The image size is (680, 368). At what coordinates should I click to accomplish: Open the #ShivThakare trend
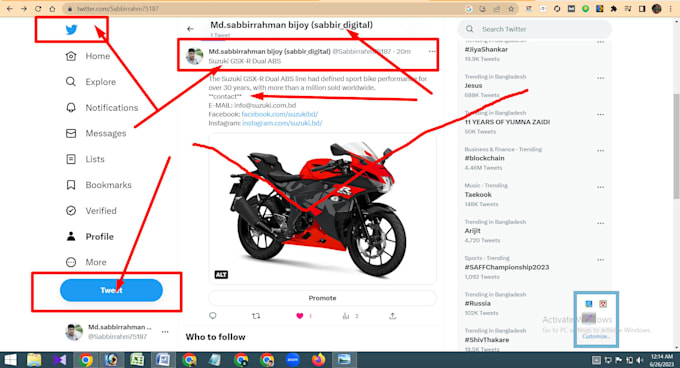(487, 340)
